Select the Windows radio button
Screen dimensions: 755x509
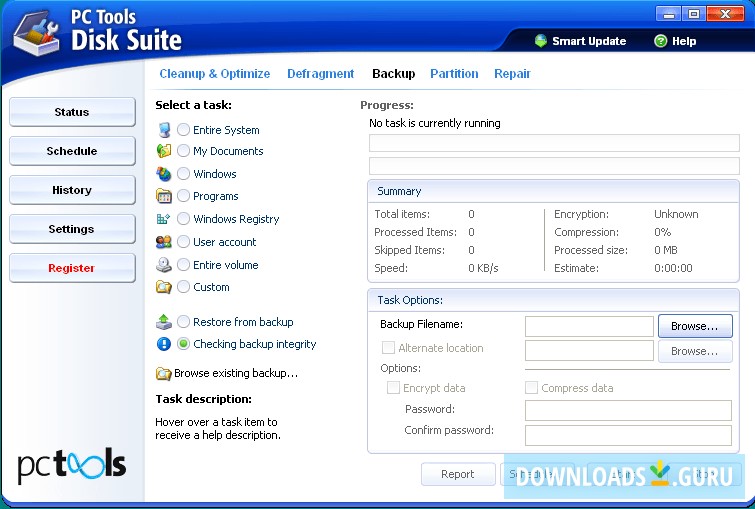pos(183,174)
